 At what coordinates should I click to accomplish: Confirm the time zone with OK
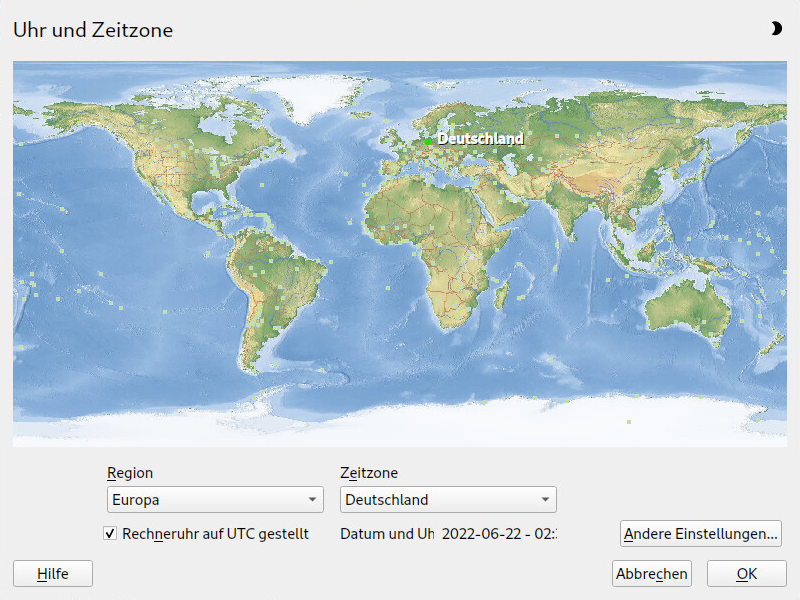click(x=746, y=574)
